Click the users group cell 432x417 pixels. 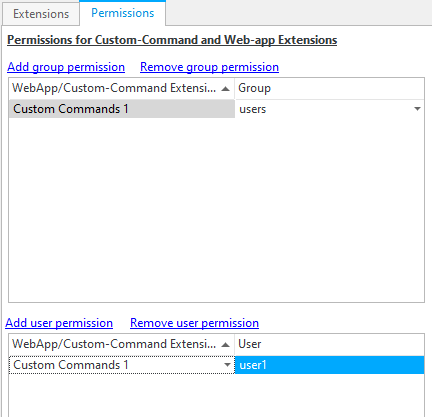(329, 109)
